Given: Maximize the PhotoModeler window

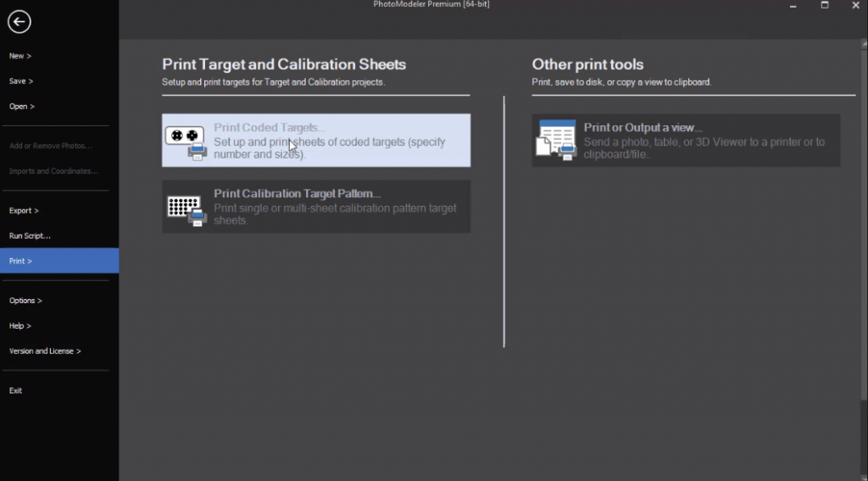Looking at the screenshot, I should coord(825,5).
